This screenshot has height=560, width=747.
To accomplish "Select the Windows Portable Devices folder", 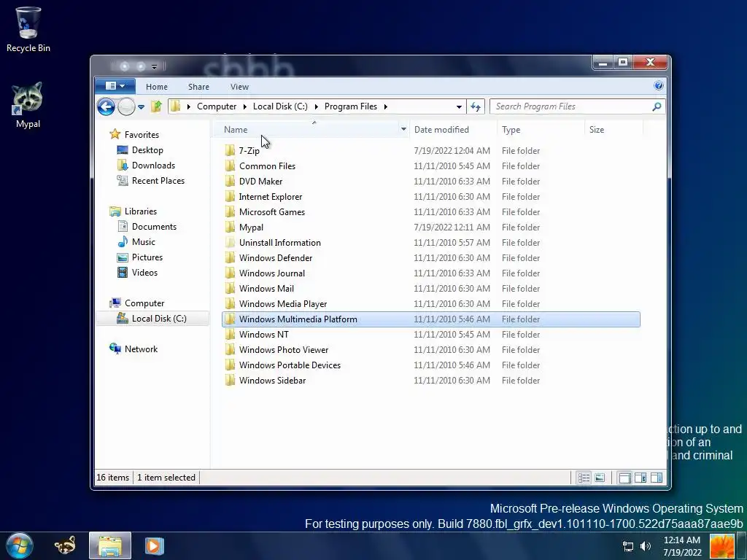I will (290, 365).
